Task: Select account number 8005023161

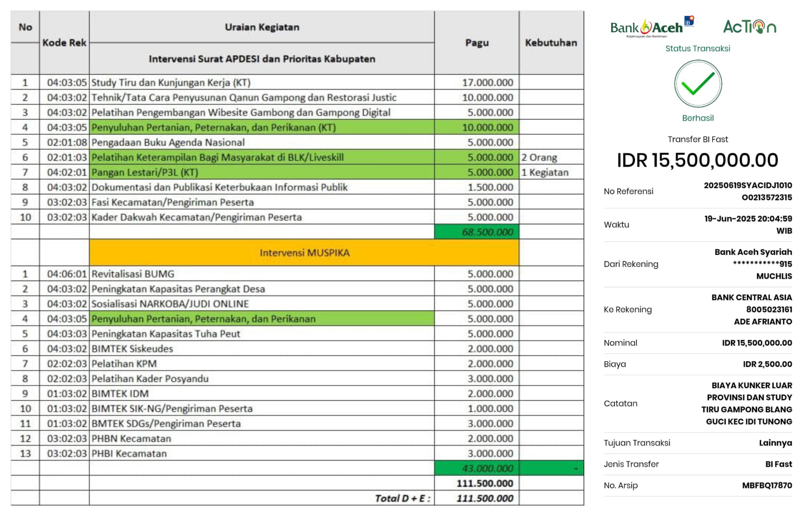Action: 769,309
